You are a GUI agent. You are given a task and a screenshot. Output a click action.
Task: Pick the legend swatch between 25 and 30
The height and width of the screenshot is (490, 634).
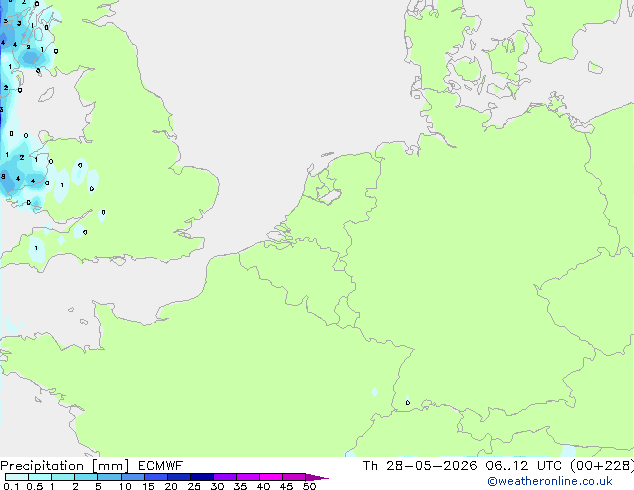click(202, 477)
